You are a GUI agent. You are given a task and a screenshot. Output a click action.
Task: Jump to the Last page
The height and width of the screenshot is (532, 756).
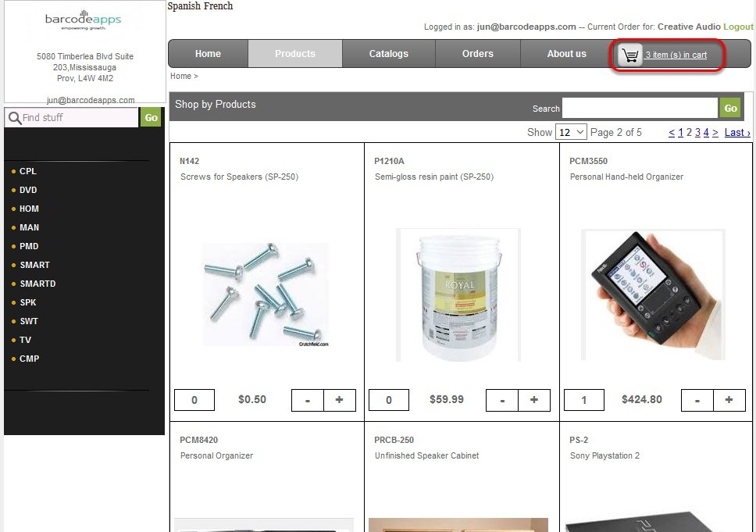point(737,133)
